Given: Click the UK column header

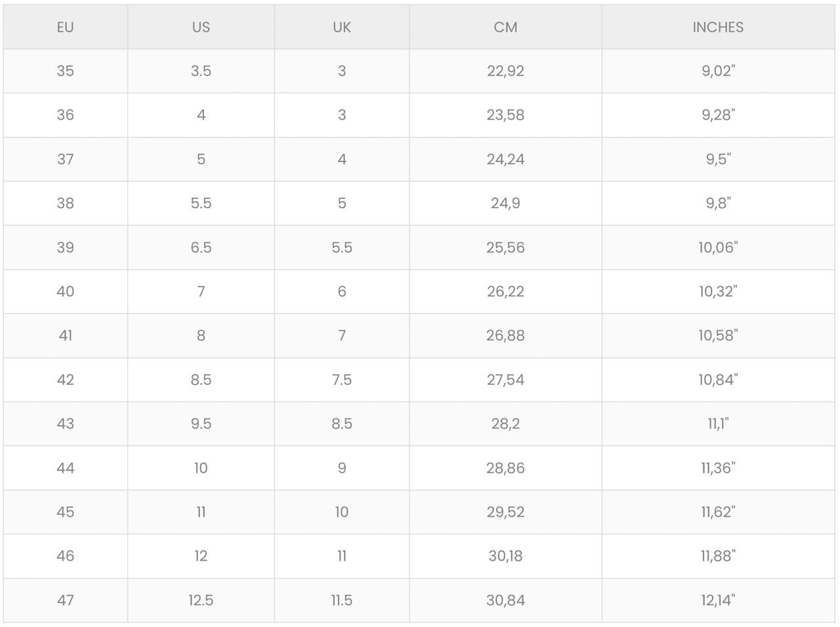Looking at the screenshot, I should 342,28.
